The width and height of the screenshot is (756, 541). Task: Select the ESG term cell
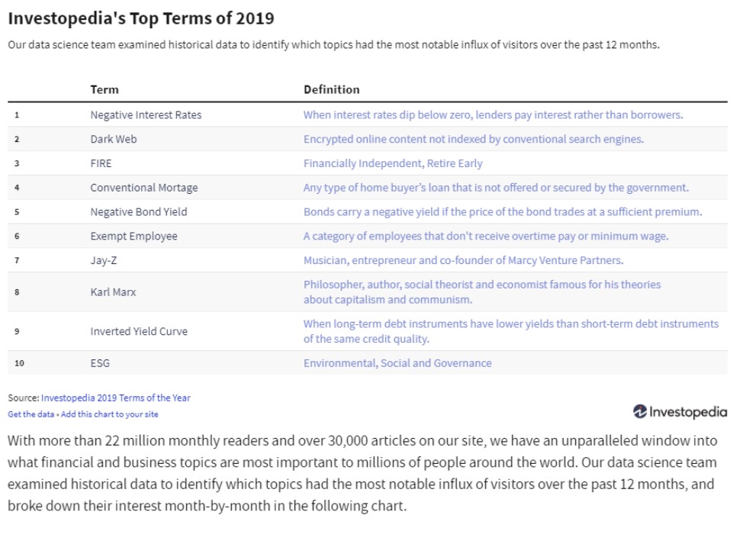click(100, 363)
